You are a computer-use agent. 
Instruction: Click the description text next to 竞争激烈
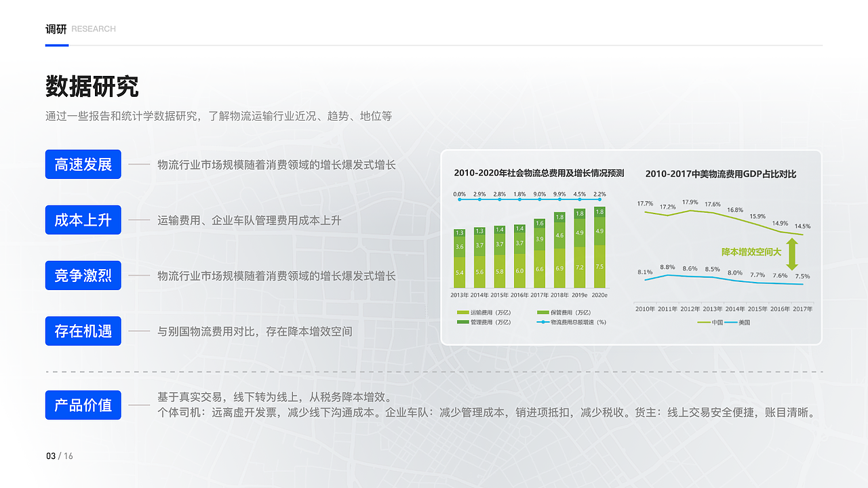(x=277, y=276)
